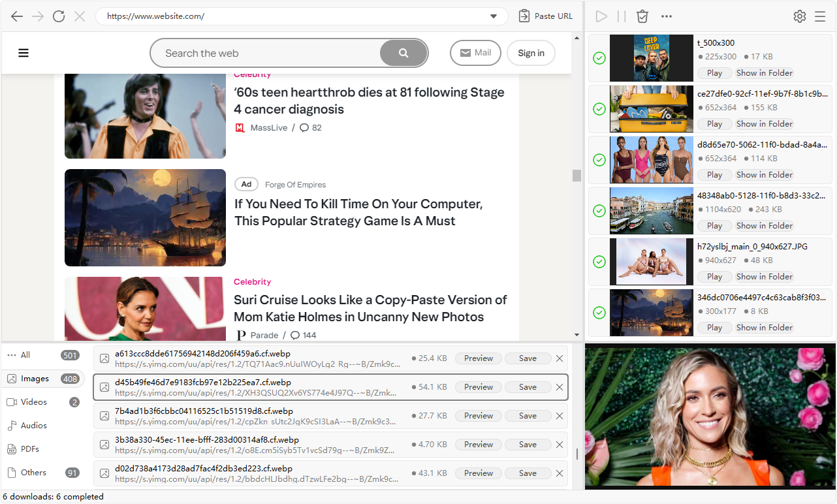Select the Images filter tab

[x=35, y=379]
